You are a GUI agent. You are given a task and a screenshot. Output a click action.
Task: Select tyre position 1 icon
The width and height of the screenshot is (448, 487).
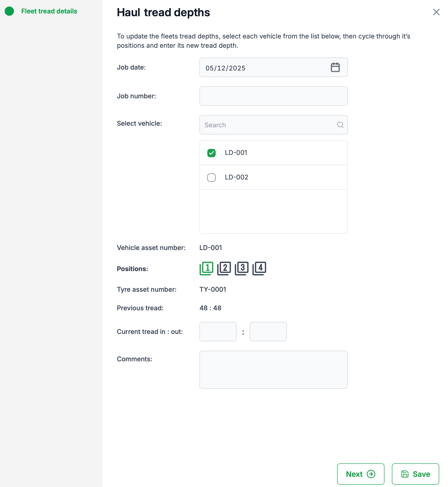coord(206,268)
